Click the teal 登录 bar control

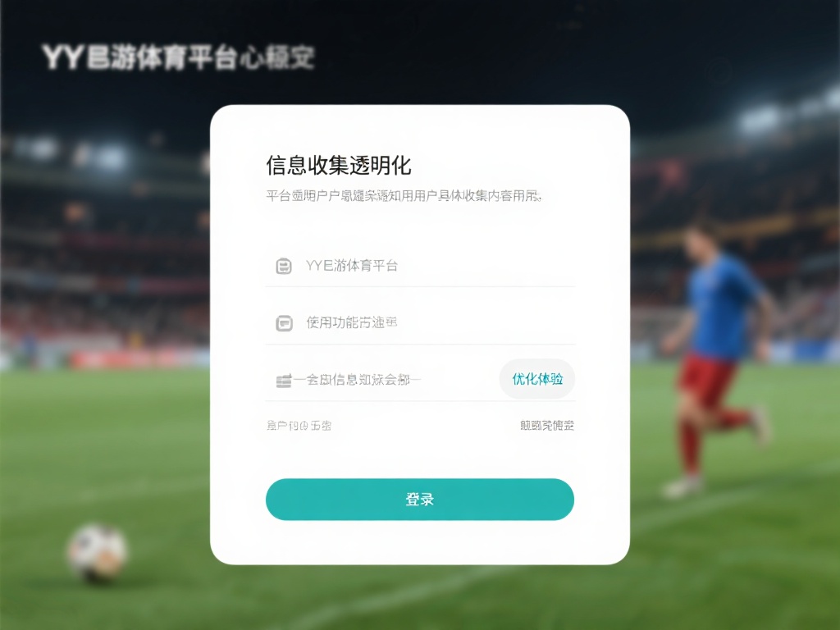[x=419, y=499]
